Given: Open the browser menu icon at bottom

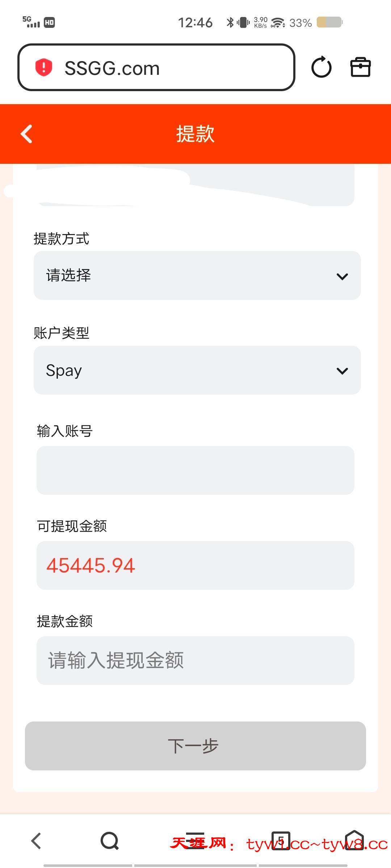Looking at the screenshot, I should coord(195,841).
